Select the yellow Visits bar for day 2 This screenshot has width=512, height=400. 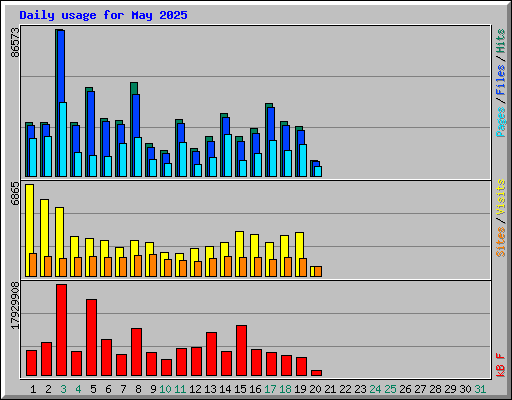(x=44, y=228)
